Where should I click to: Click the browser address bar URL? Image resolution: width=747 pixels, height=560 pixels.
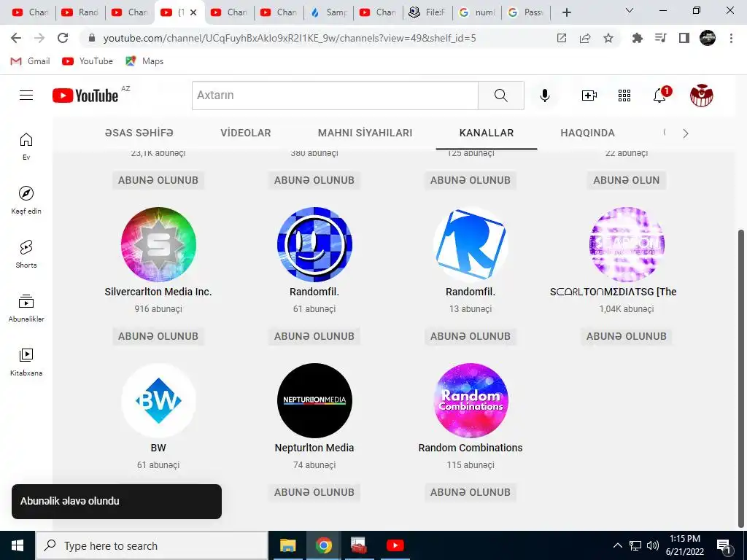[x=289, y=38]
